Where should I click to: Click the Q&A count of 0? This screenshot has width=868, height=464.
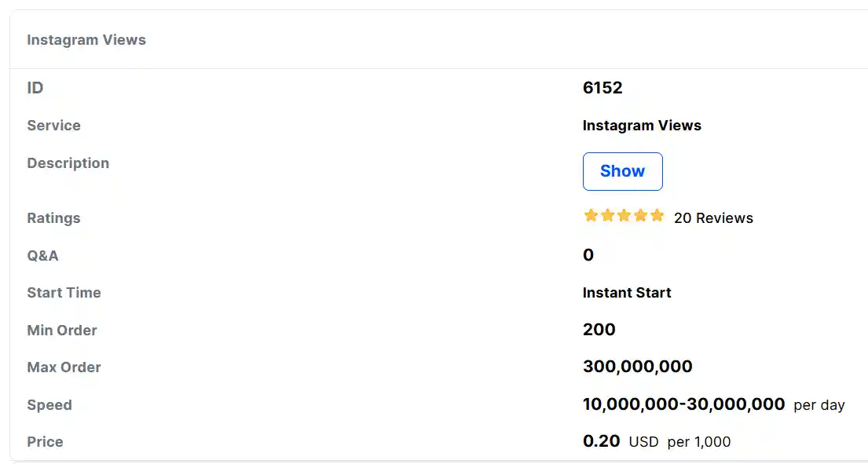(588, 255)
